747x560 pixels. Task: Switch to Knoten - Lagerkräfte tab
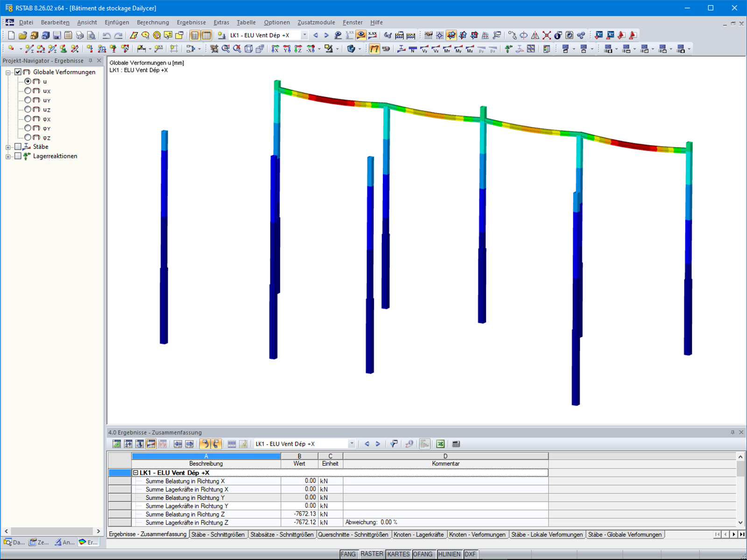418,534
